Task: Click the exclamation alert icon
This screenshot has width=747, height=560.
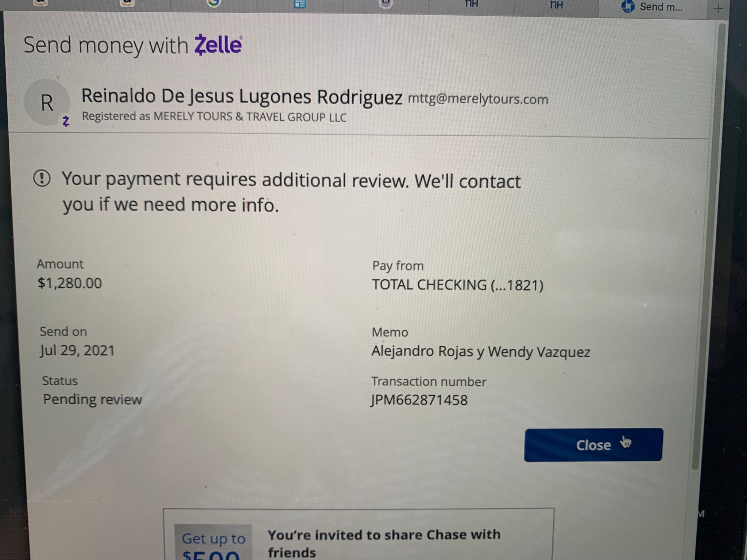Action: pyautogui.click(x=42, y=178)
